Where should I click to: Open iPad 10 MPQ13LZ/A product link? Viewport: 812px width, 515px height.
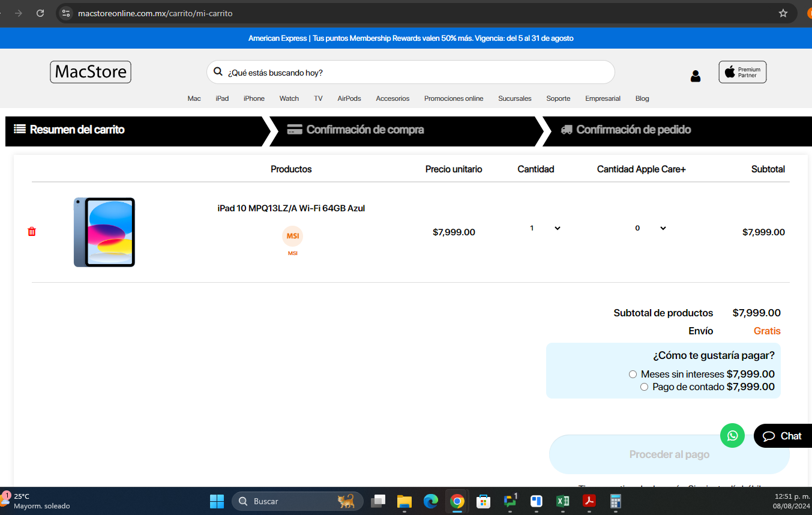291,208
